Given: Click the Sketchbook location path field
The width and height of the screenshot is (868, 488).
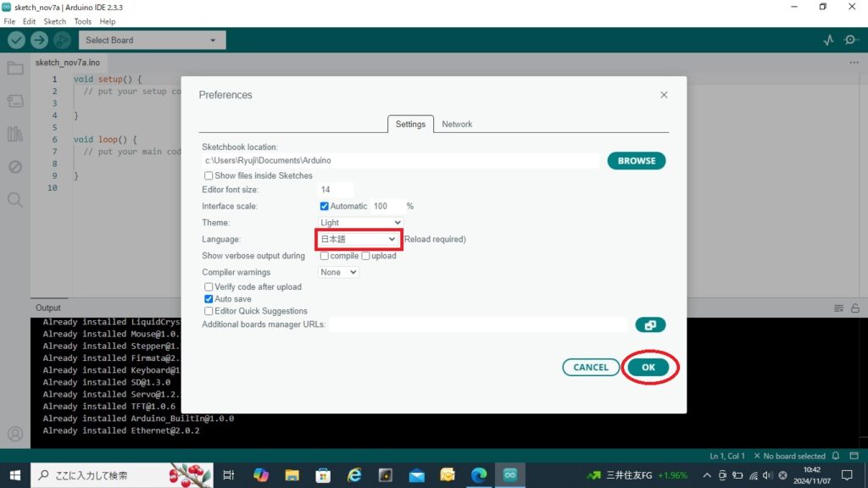Looking at the screenshot, I should [x=401, y=160].
